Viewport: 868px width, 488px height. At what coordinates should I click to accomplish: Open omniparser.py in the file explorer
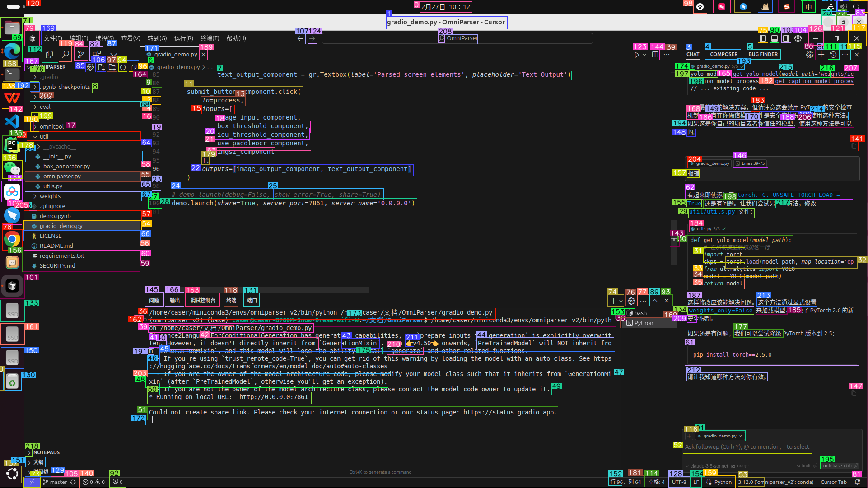(x=62, y=177)
